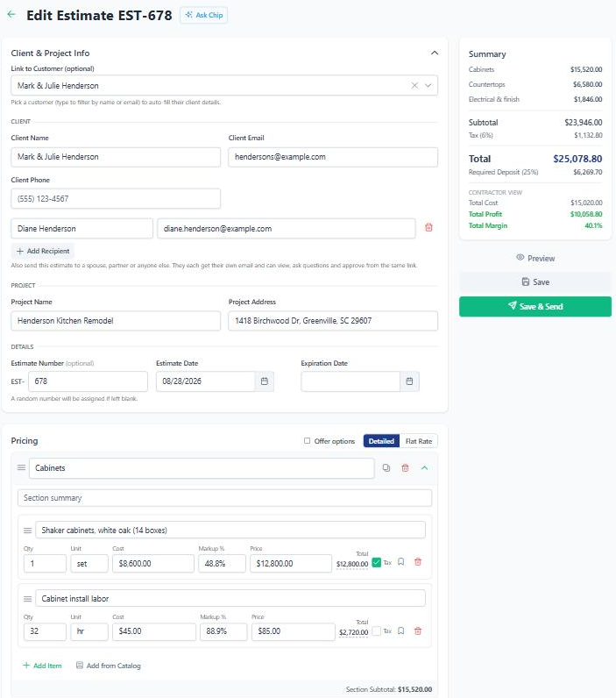Viewport: 616px width, 698px height.
Task: Collapse the Cabinets section
Action: (424, 468)
